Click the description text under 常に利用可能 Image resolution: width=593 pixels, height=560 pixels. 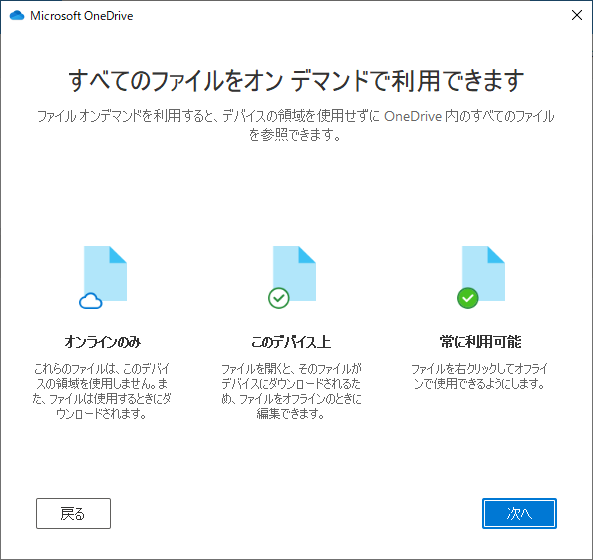coord(480,376)
